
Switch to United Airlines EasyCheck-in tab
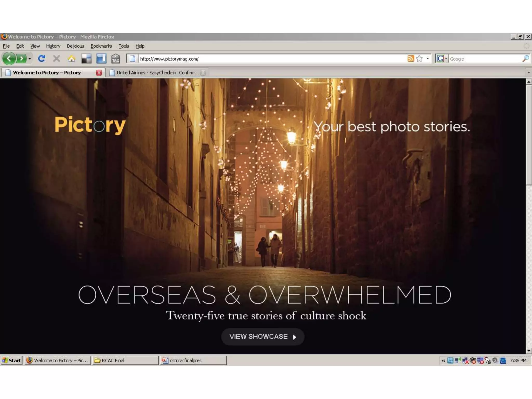tap(156, 73)
